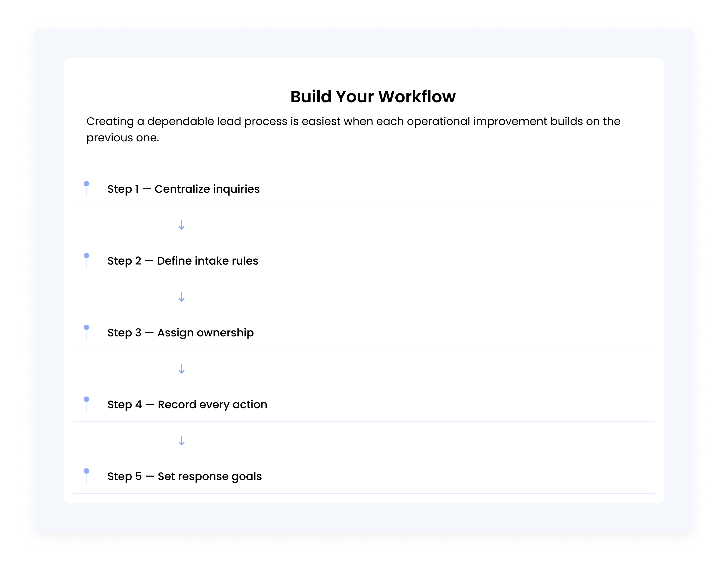Click the down arrow below Step 3
The image size is (728, 561).
point(181,369)
